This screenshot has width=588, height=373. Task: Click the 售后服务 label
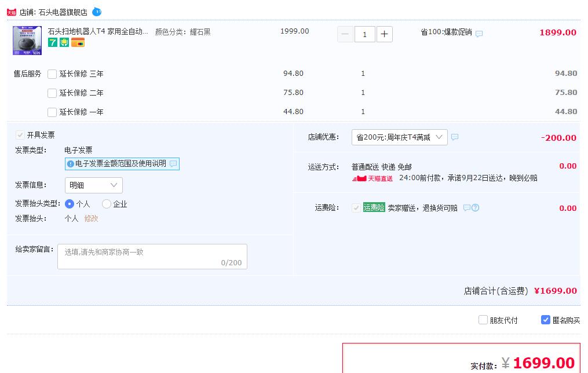pyautogui.click(x=27, y=74)
